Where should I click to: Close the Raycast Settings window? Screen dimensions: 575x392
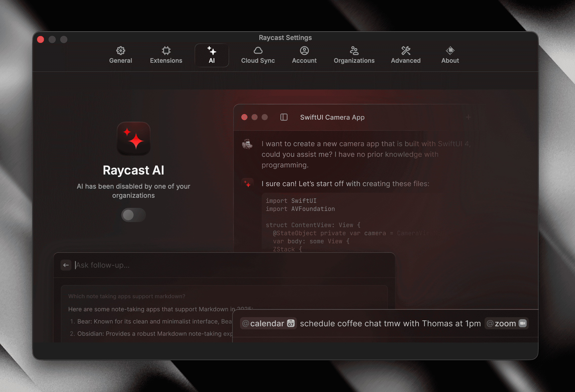40,39
